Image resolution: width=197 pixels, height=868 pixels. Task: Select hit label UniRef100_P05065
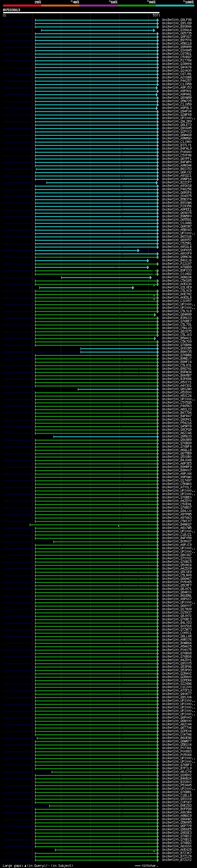[176, 582]
